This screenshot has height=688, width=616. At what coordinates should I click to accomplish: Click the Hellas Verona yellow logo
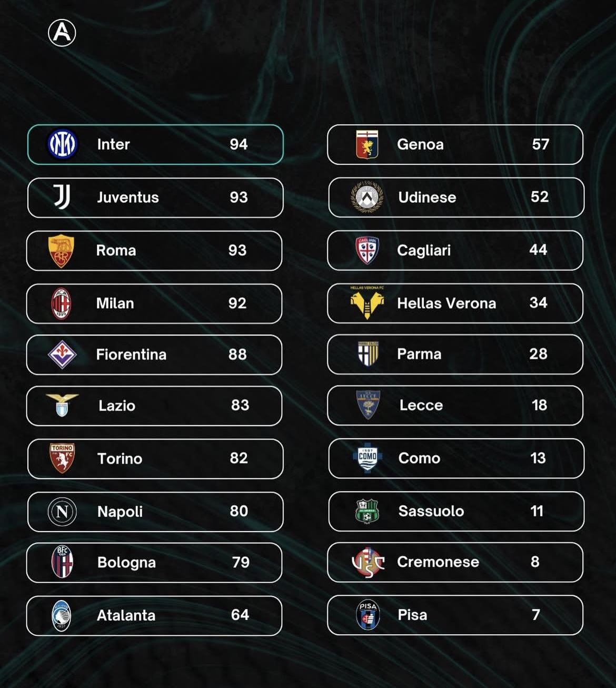[x=367, y=303]
